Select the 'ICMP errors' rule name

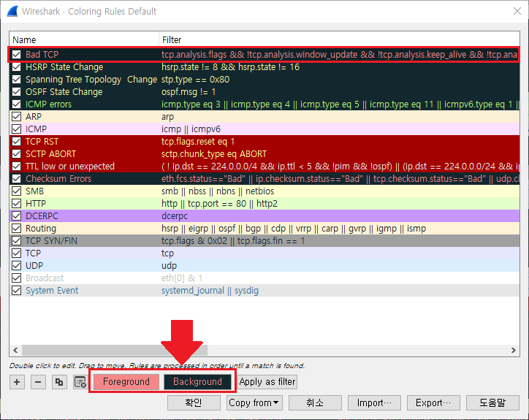click(x=48, y=104)
